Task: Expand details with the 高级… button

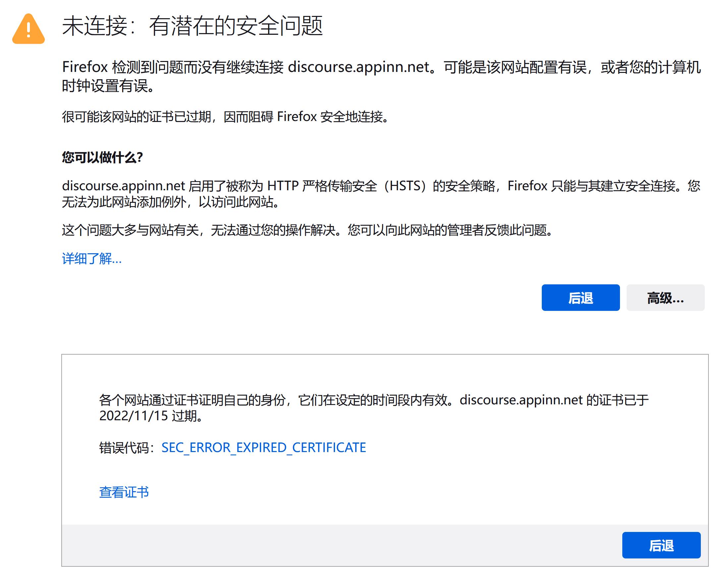Action: coord(665,298)
